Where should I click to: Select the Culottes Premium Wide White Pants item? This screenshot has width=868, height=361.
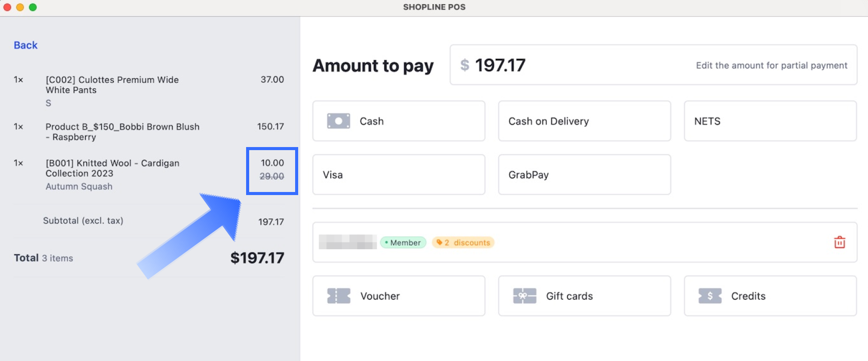(112, 85)
